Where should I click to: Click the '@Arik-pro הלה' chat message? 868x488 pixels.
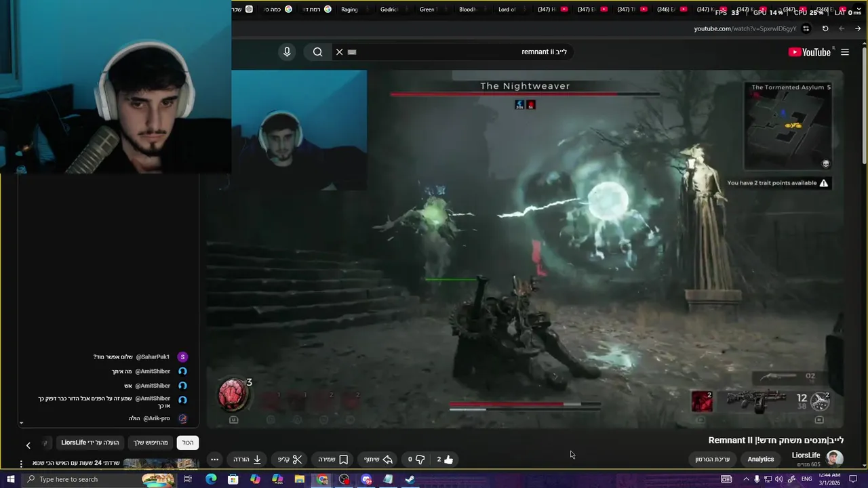pos(149,418)
